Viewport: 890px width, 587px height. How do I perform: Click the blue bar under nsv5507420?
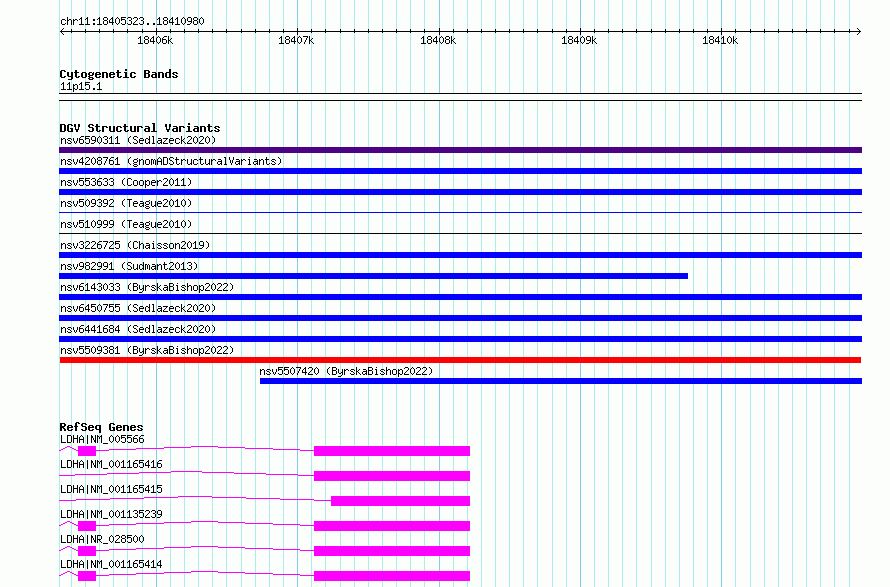(x=561, y=381)
